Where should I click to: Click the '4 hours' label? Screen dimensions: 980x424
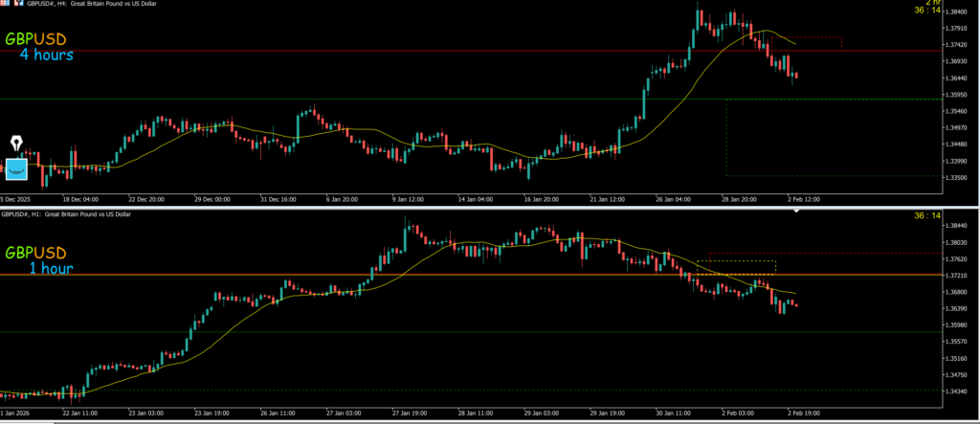point(46,55)
